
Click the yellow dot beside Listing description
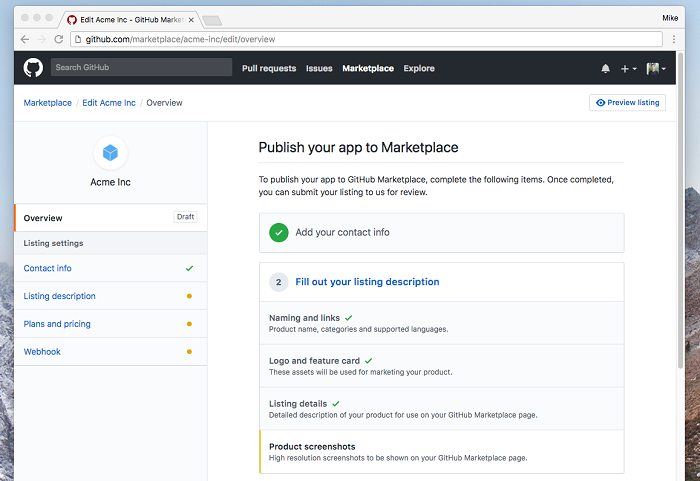189,296
